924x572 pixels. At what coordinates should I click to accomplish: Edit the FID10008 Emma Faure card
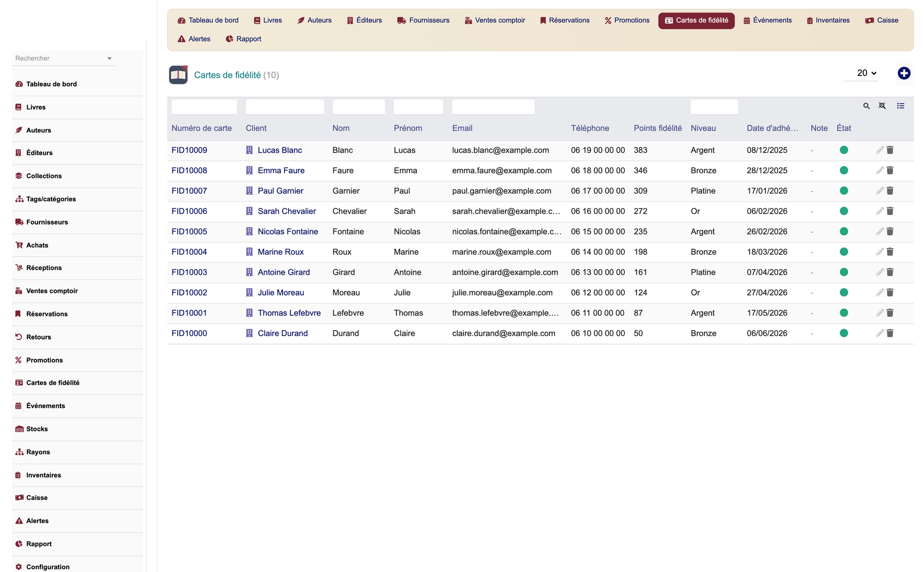879,170
